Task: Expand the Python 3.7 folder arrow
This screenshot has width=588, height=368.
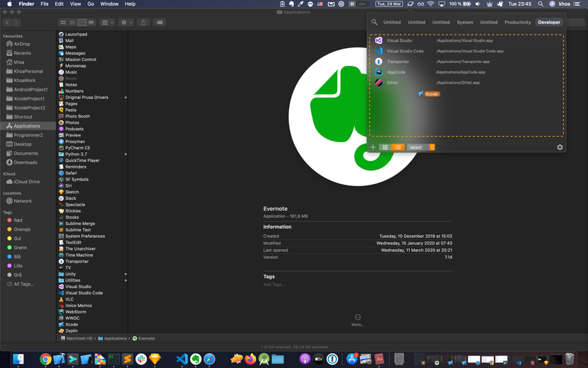Action: pos(126,154)
